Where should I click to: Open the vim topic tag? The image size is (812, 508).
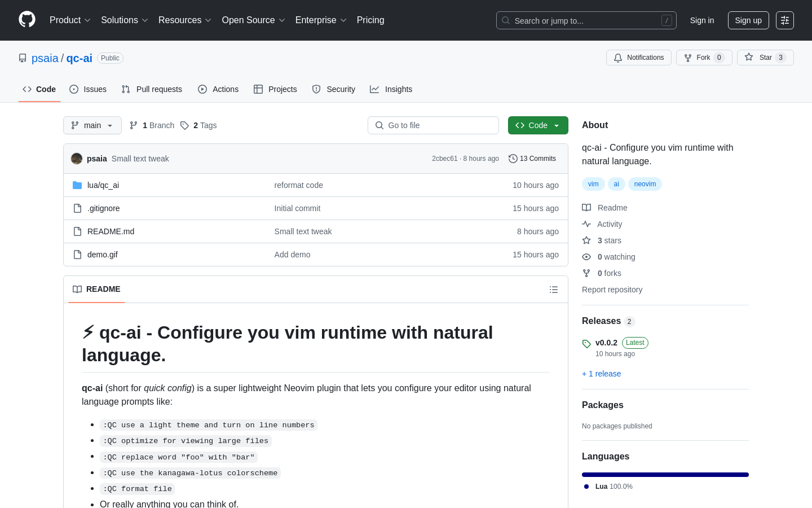[x=593, y=184]
